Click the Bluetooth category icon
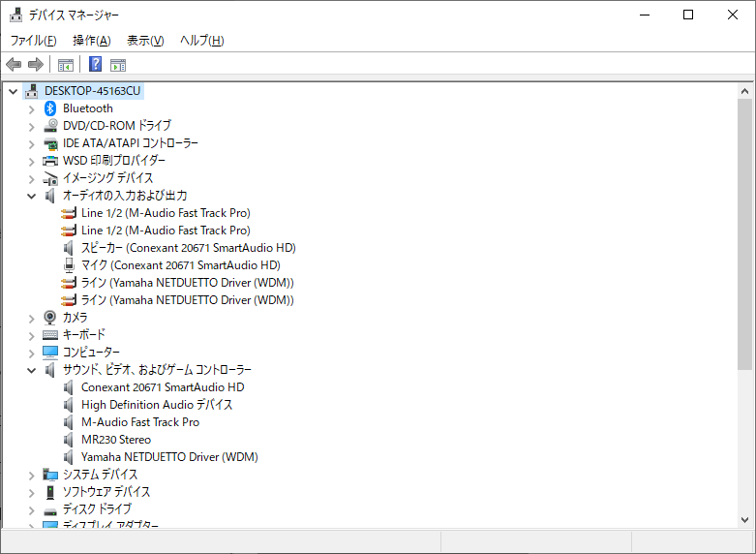756x554 pixels. [50, 108]
